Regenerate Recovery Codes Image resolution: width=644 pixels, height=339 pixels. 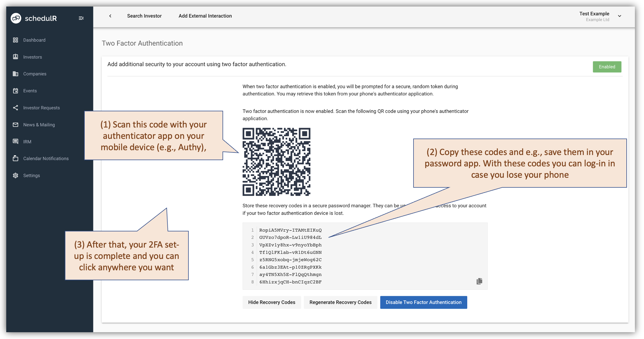tap(340, 302)
